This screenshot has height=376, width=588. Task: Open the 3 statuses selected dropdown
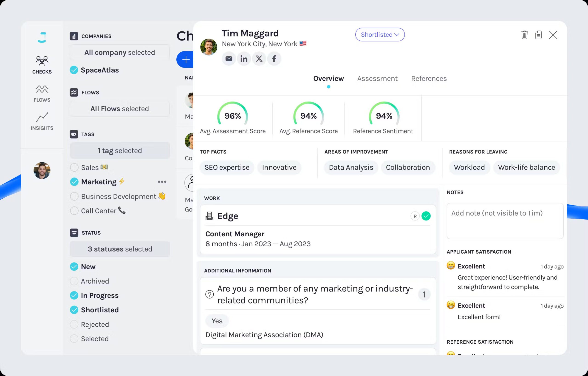click(x=120, y=249)
